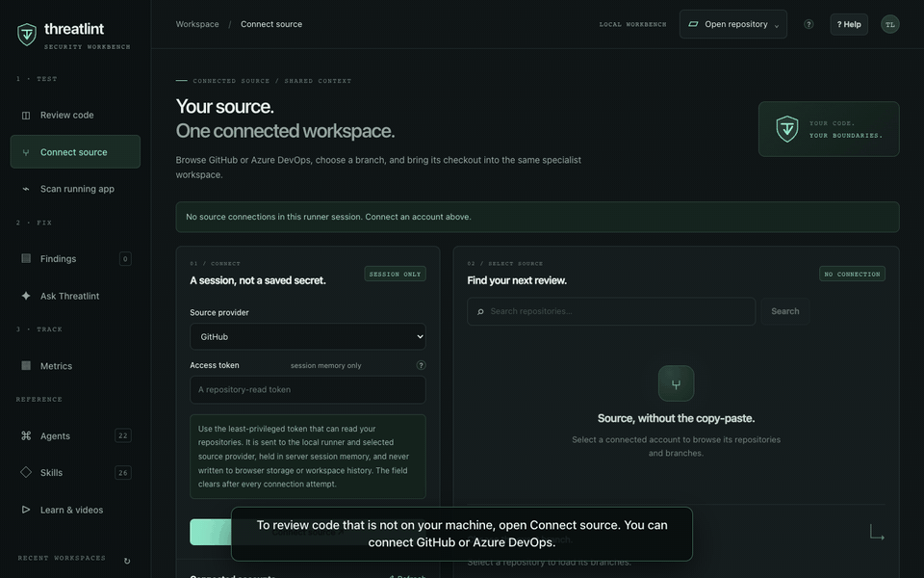Open the Source provider GitHub dropdown
This screenshot has height=578, width=924.
pos(308,337)
